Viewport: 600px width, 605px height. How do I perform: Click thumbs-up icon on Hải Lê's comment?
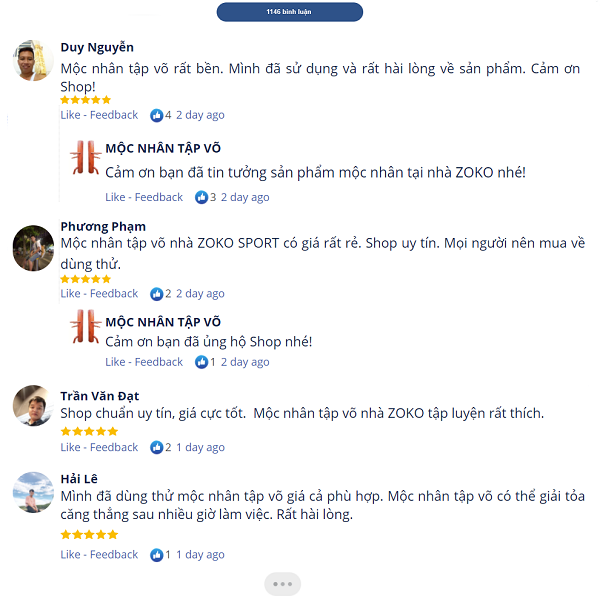(x=156, y=555)
